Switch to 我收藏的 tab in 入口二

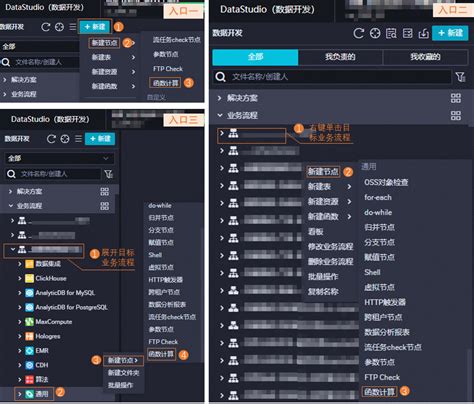[425, 57]
